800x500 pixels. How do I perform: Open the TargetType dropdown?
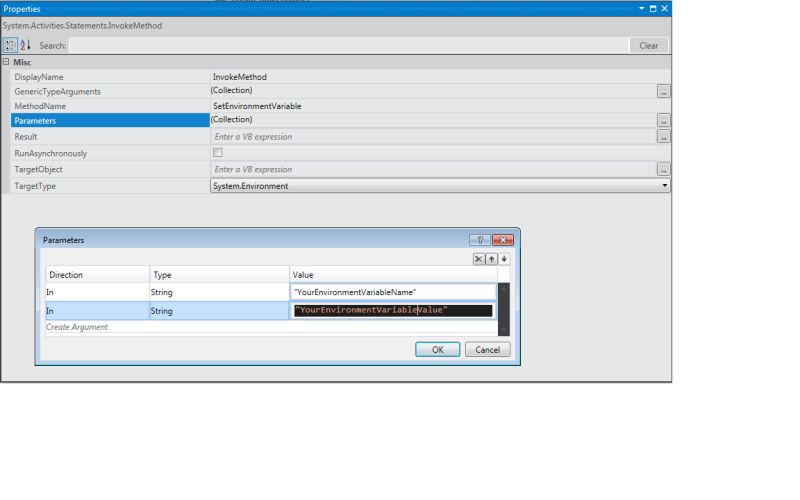click(664, 186)
